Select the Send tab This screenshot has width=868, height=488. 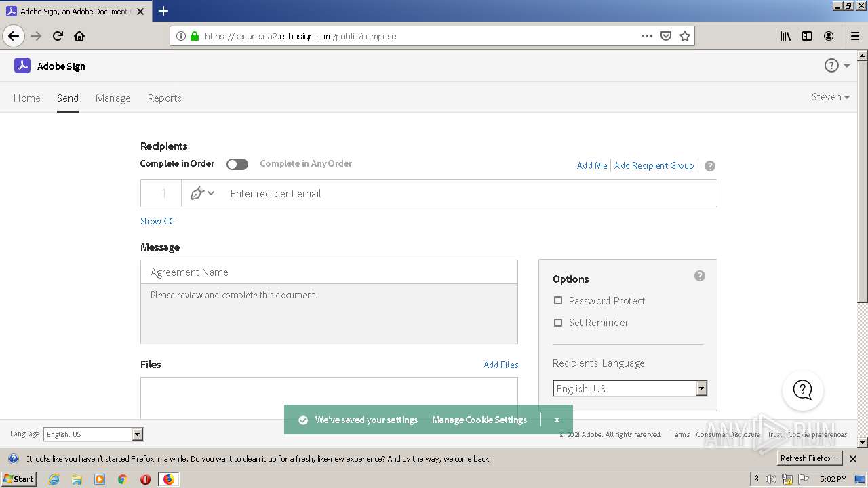pos(68,98)
